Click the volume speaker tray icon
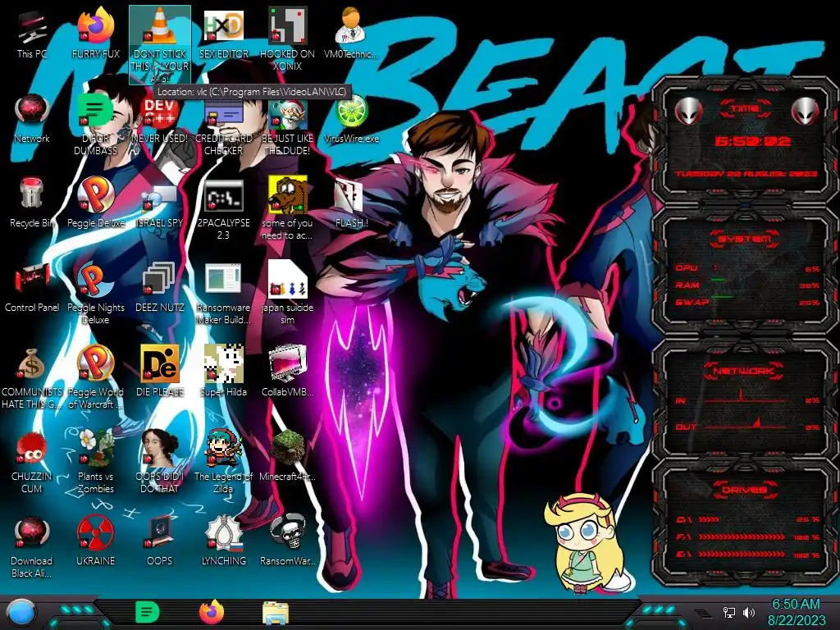 coord(748,612)
